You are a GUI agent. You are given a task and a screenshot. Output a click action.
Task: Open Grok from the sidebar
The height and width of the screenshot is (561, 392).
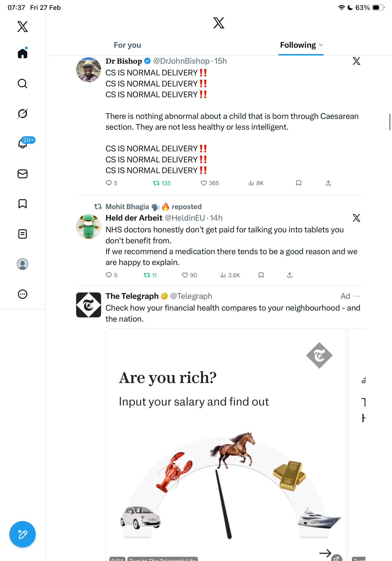[x=23, y=114]
